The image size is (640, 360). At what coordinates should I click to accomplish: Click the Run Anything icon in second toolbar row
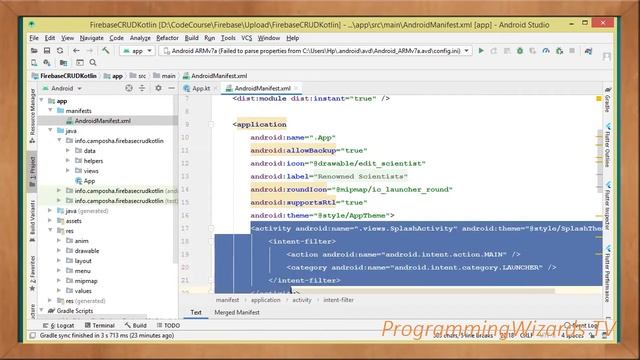(x=80, y=63)
